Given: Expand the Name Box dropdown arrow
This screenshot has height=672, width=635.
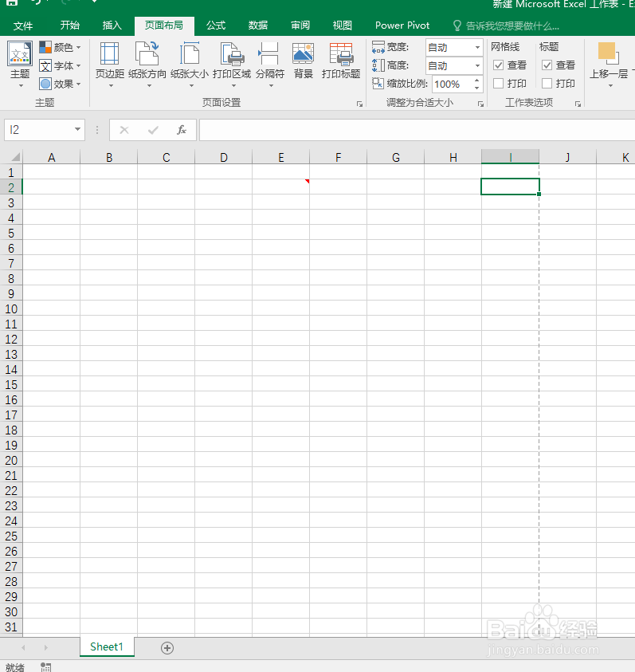Looking at the screenshot, I should point(77,129).
